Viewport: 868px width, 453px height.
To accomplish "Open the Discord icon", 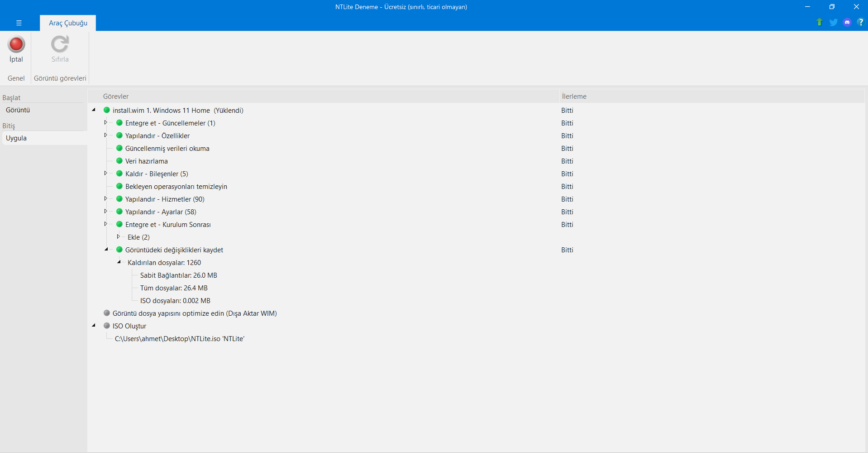I will (x=847, y=22).
